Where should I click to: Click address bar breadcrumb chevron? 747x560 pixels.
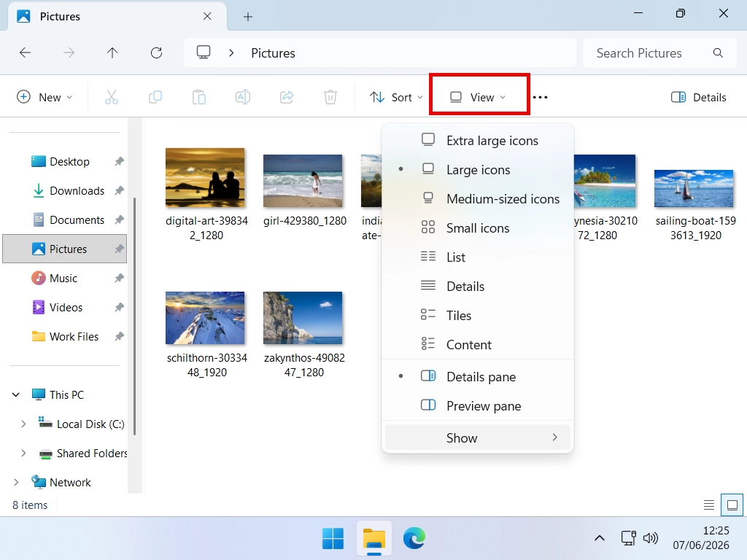(231, 52)
